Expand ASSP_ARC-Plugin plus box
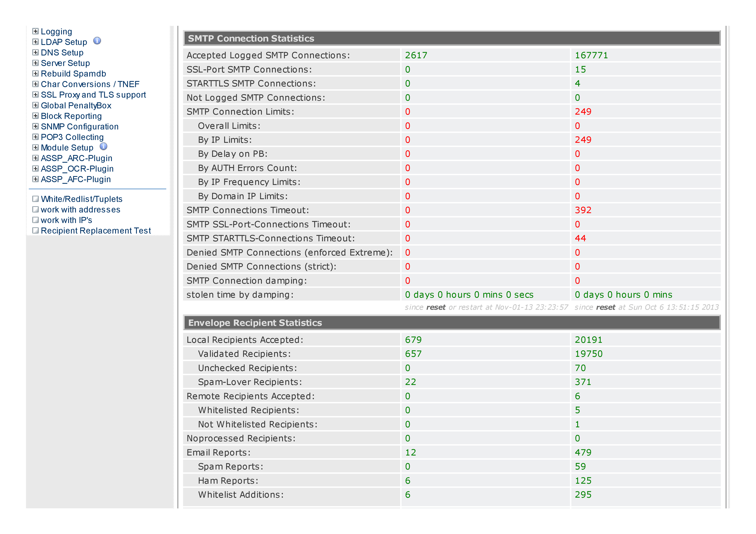 tap(36, 158)
